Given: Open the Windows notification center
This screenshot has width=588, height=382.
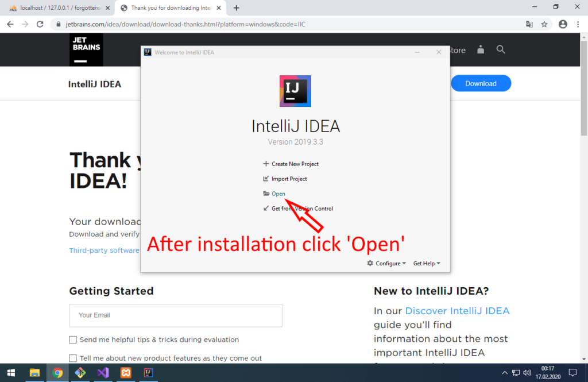Looking at the screenshot, I should pos(572,373).
